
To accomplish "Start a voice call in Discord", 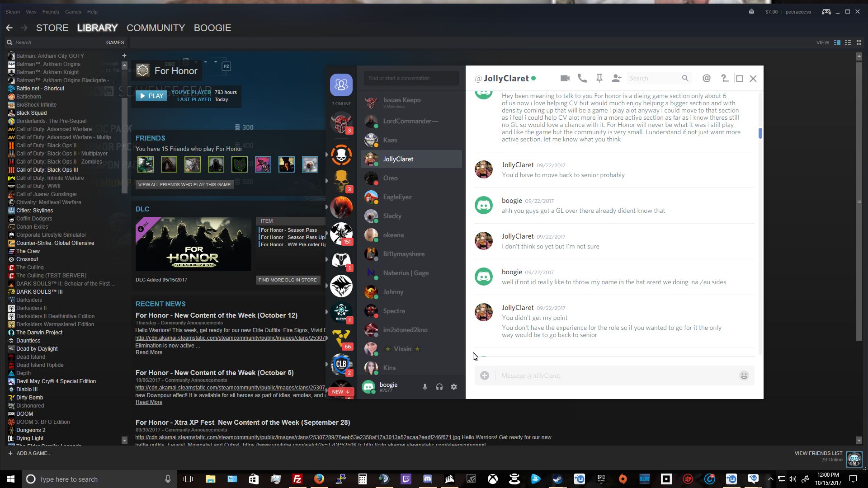I will coord(582,78).
